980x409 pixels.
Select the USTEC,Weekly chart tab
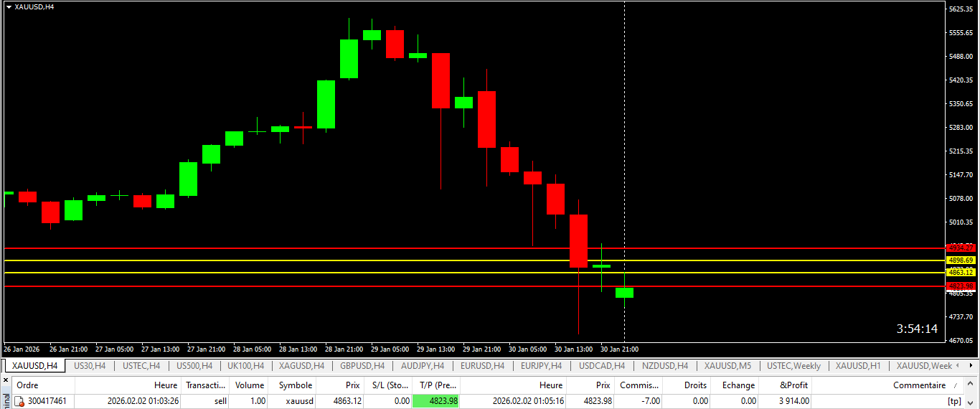[793, 366]
